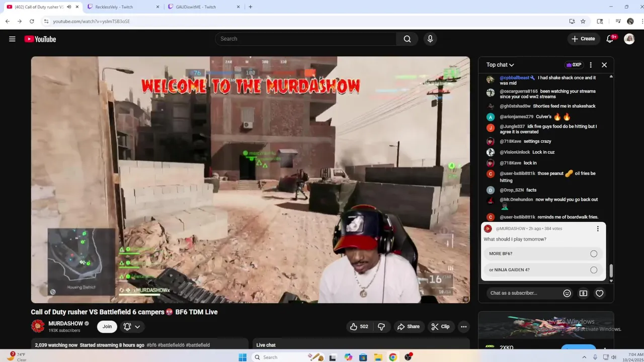Click the Chat as a subscriber field

[523, 293]
